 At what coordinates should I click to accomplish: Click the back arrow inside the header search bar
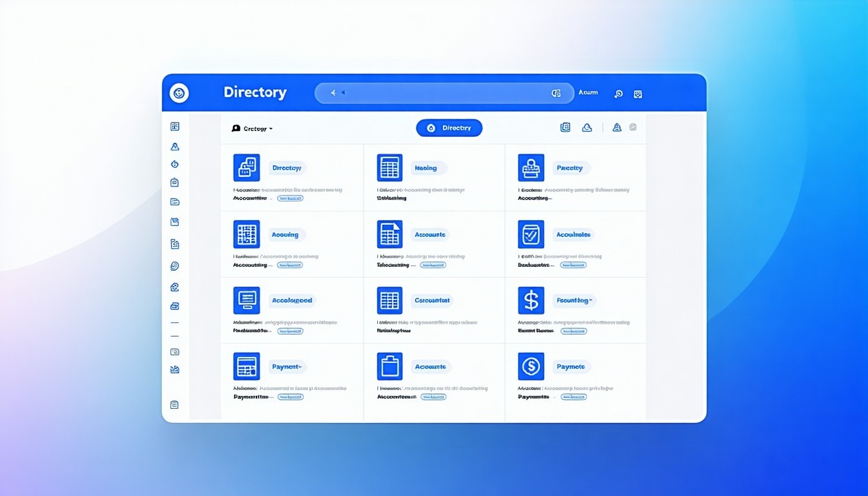coord(334,93)
